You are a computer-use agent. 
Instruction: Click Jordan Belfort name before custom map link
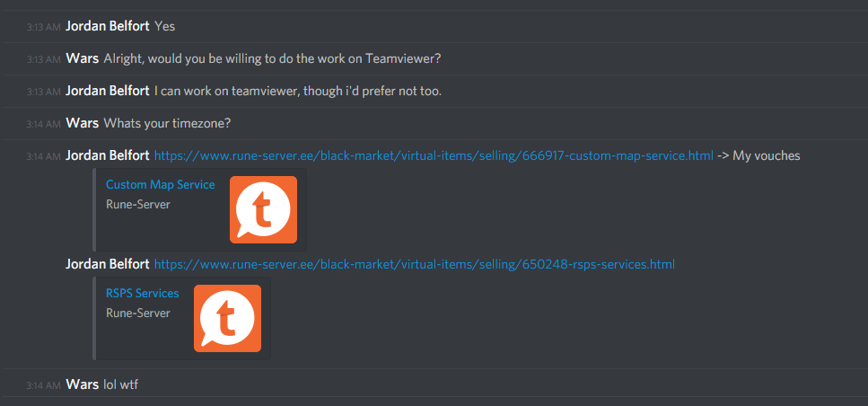(108, 156)
